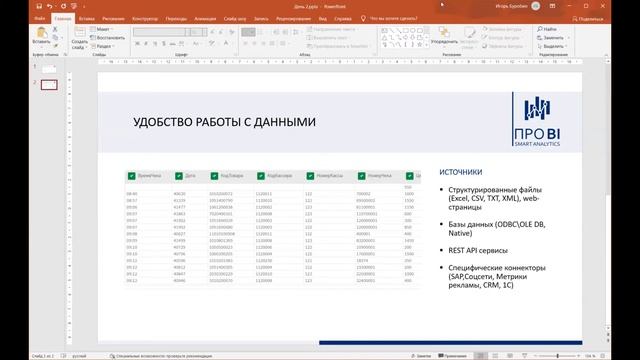Click Примечания (Comments) in status bar
The height and width of the screenshot is (360, 640).
(x=452, y=356)
